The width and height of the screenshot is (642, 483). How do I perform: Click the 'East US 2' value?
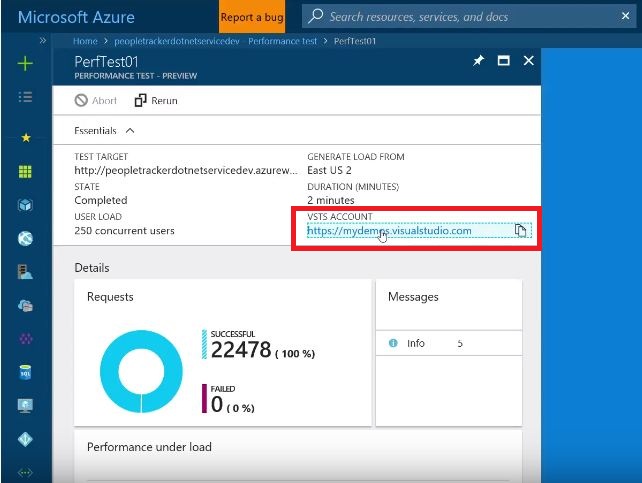point(329,170)
